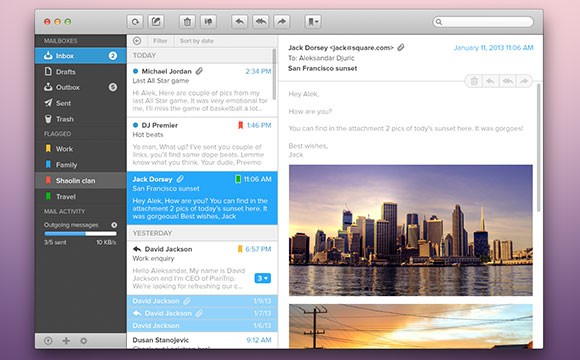The height and width of the screenshot is (360, 580).
Task: Collapse the 3-message thread expander
Action: point(263,278)
